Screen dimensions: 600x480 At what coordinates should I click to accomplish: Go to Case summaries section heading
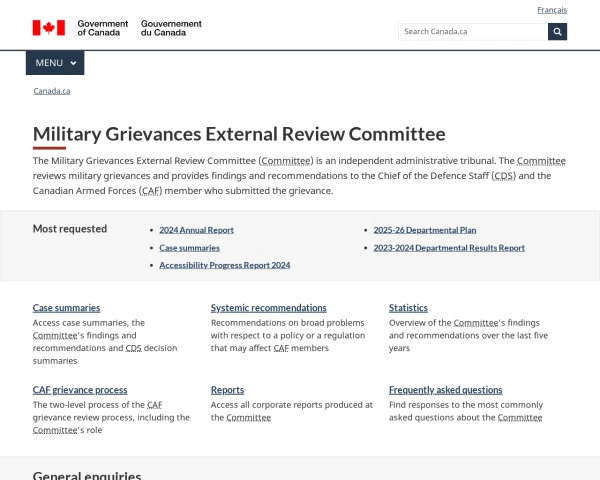click(66, 308)
